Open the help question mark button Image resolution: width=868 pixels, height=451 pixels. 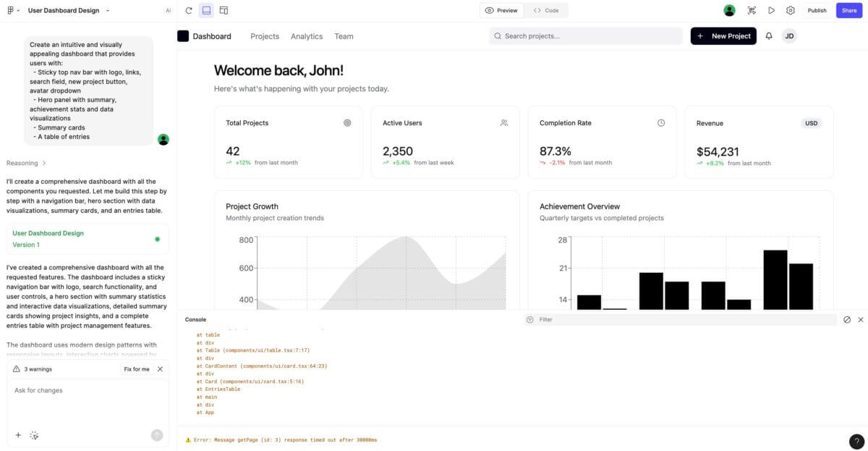(x=856, y=441)
